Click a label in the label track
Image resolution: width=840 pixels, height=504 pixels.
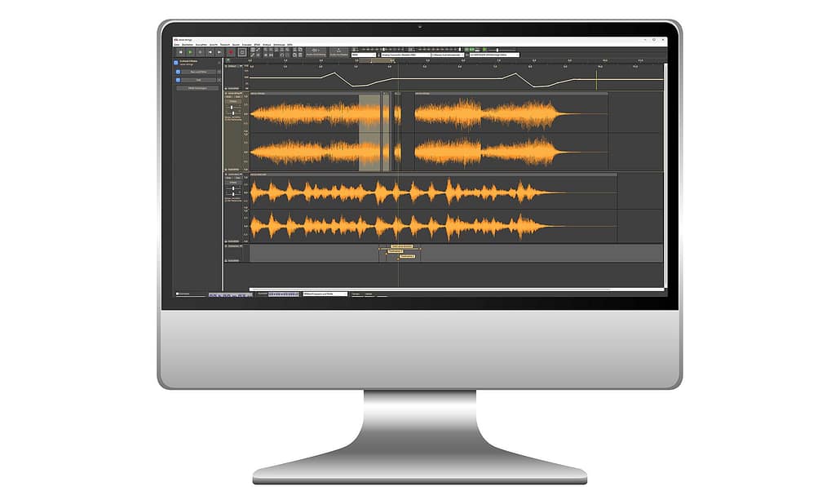(x=400, y=245)
